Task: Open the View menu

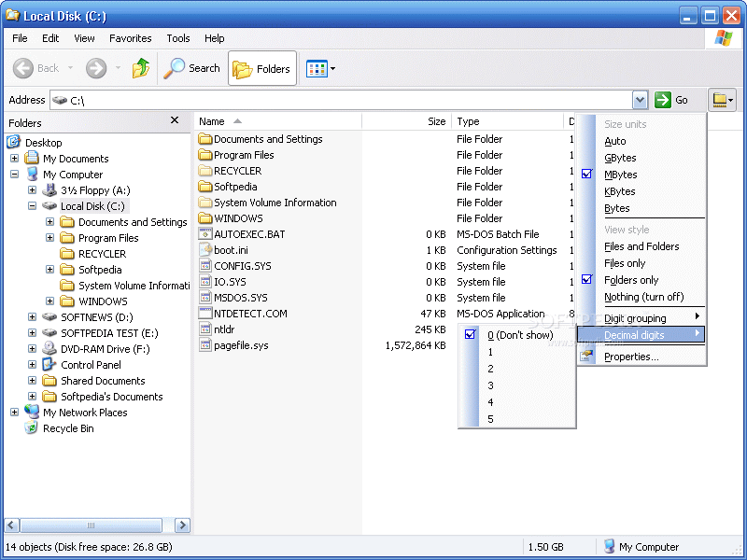Action: 84,38
